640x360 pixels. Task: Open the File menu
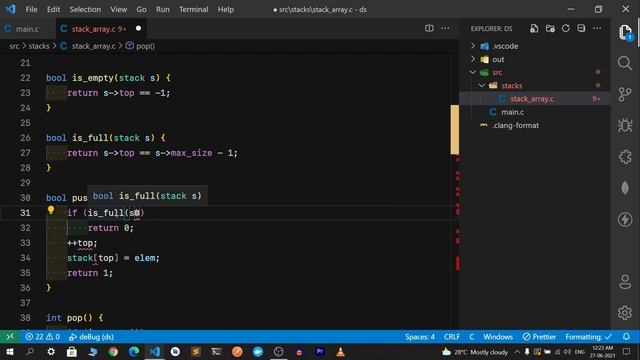(31, 9)
